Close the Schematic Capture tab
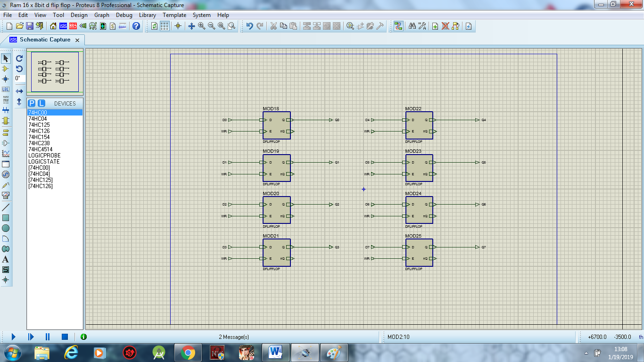 pos(77,41)
